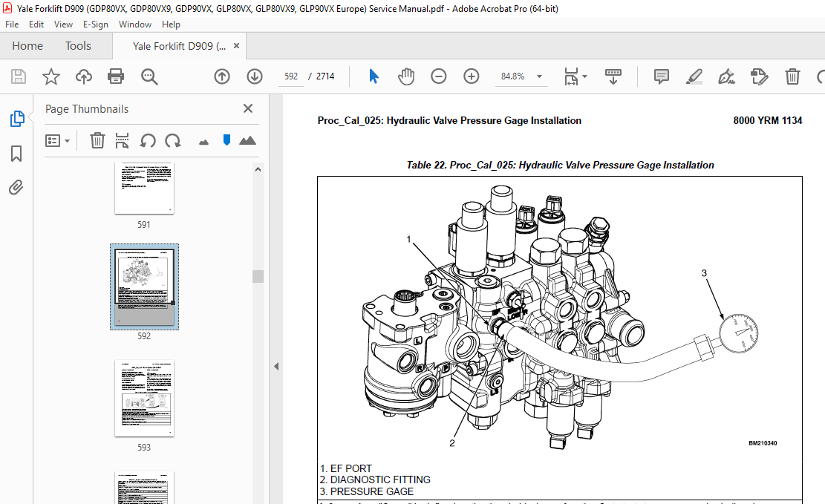Switch to the Home tab

(27, 46)
